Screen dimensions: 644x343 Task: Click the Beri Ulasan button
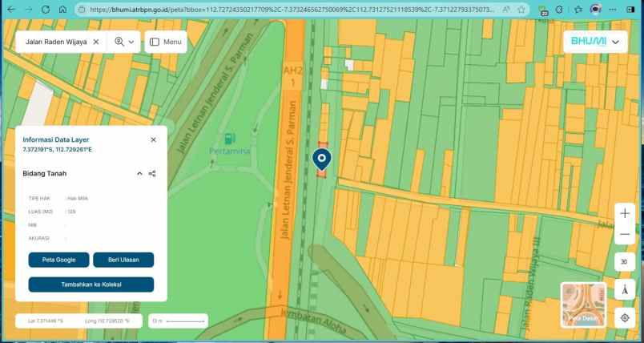click(123, 260)
